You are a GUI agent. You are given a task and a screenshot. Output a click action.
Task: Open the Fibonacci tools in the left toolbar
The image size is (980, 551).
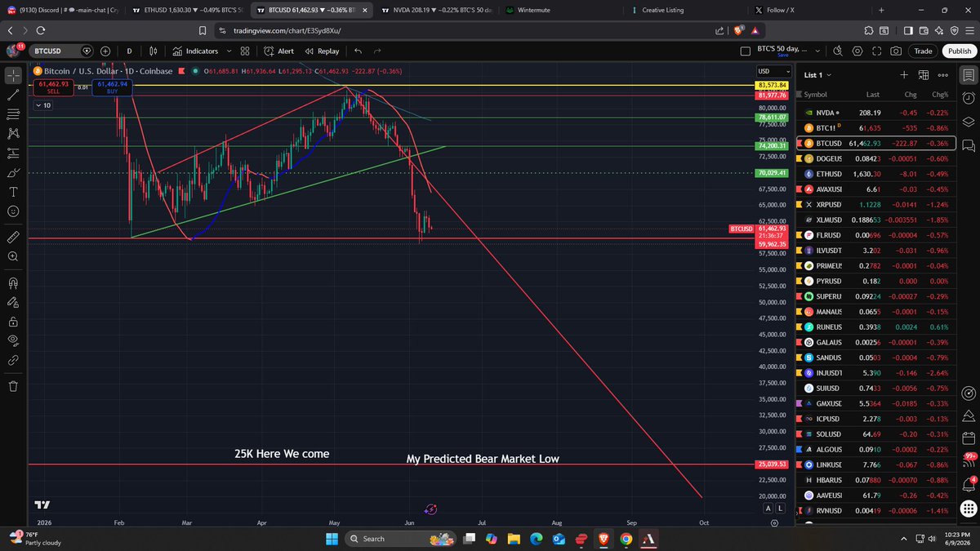click(13, 114)
